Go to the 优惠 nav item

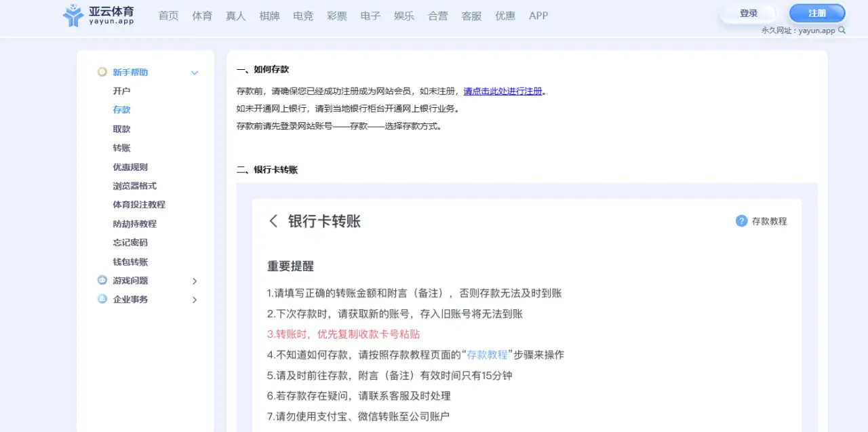click(505, 16)
